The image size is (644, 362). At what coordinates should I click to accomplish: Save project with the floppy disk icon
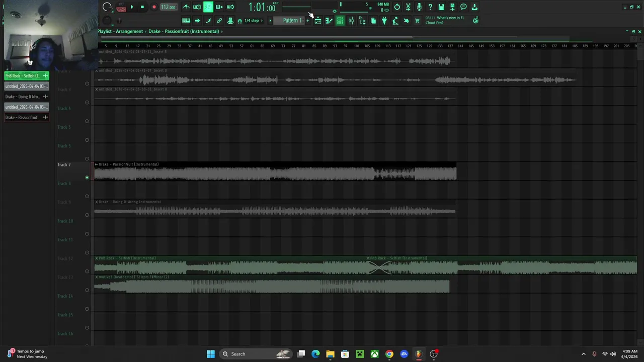click(x=441, y=7)
